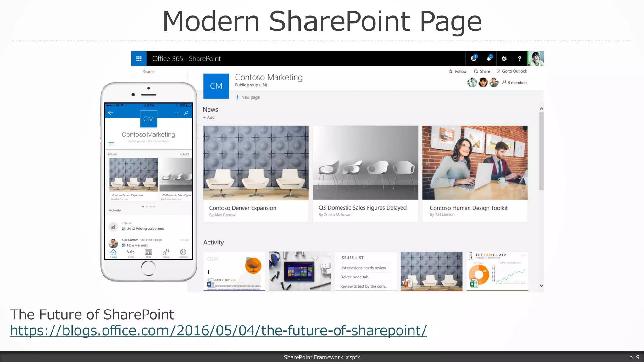The width and height of the screenshot is (644, 362).
Task: Open the 3 members list
Action: pos(515,82)
